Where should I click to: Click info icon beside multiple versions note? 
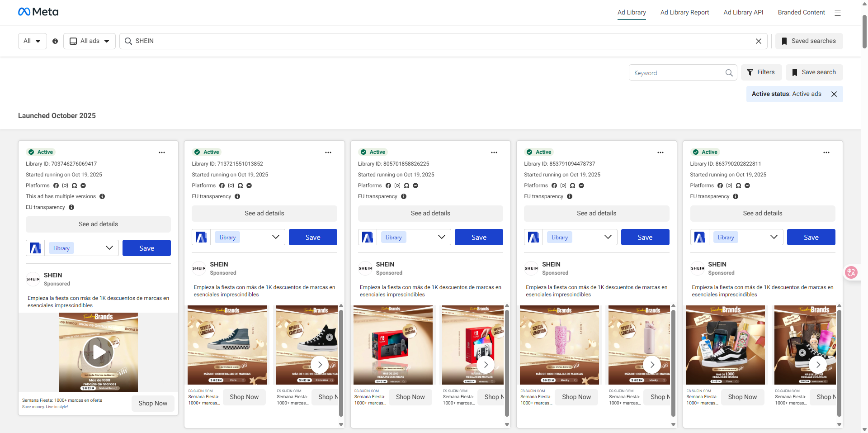102,196
